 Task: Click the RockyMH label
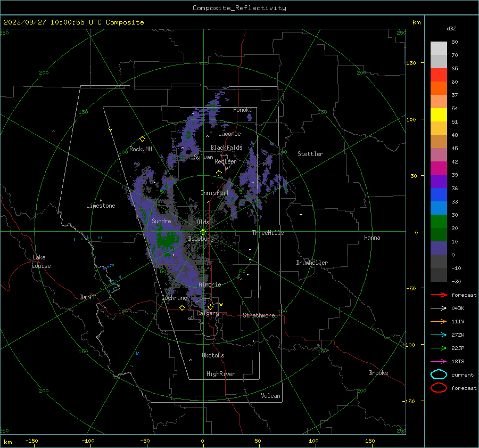click(x=141, y=149)
